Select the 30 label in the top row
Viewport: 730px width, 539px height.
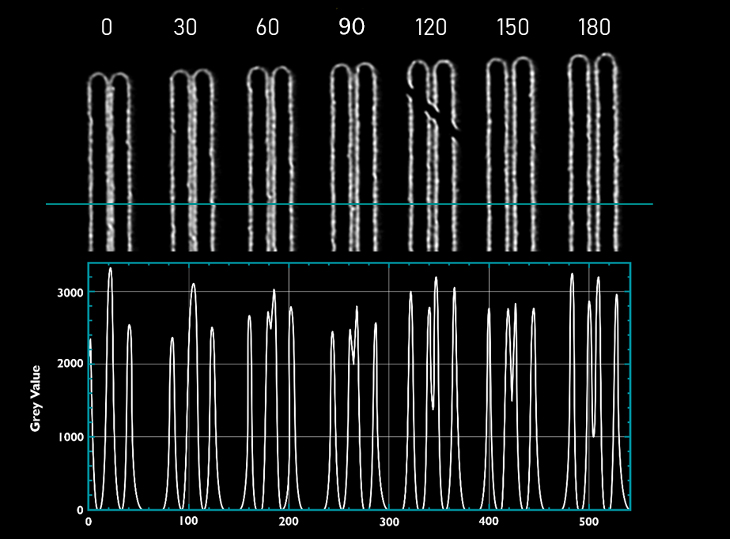(187, 28)
